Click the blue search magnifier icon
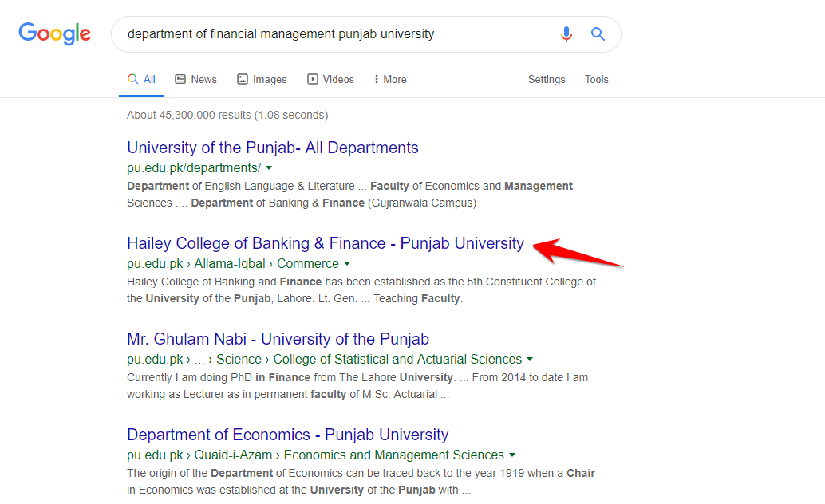 [x=598, y=34]
